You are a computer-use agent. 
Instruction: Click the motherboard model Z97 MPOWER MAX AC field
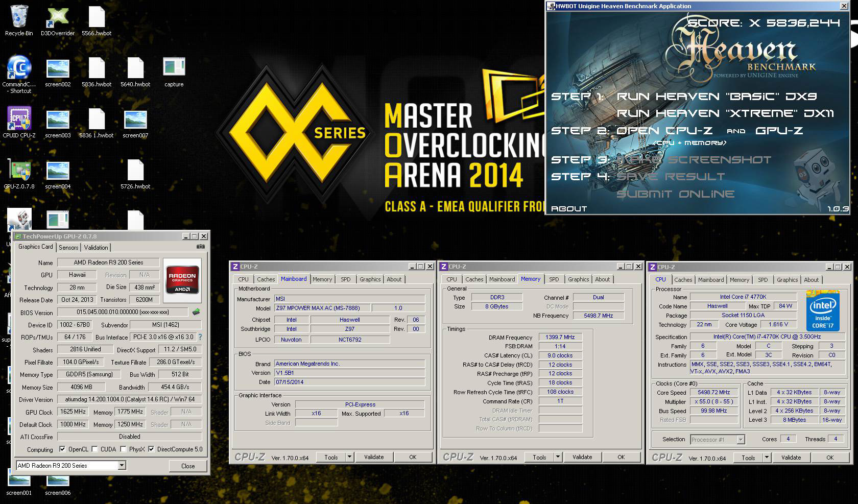[322, 308]
